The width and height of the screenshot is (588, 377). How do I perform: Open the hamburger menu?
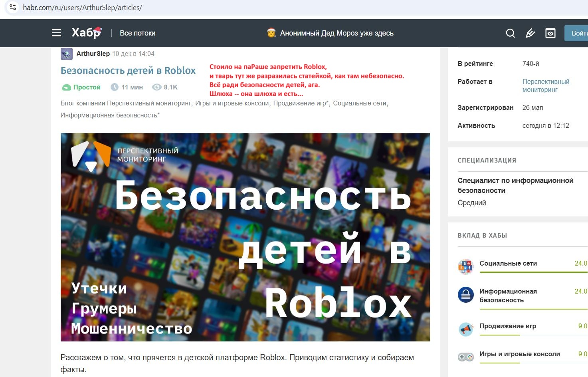56,33
